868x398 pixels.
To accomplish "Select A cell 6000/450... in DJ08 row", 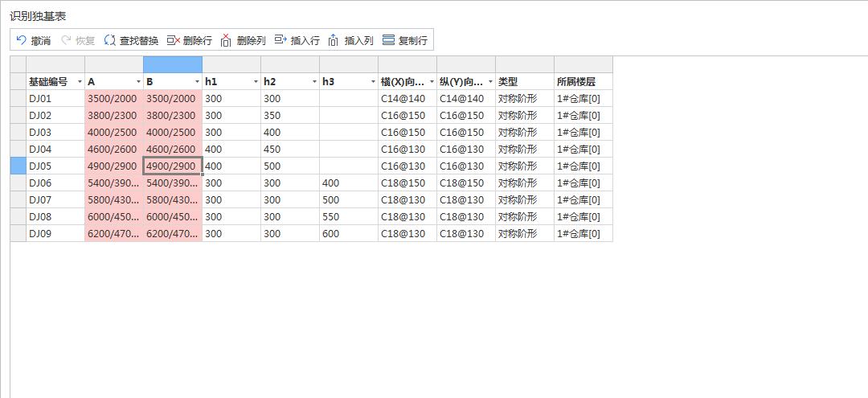I will click(x=114, y=217).
